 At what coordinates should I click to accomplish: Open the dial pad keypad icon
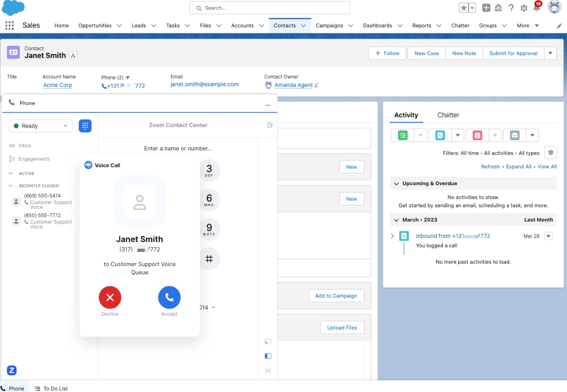tap(85, 126)
